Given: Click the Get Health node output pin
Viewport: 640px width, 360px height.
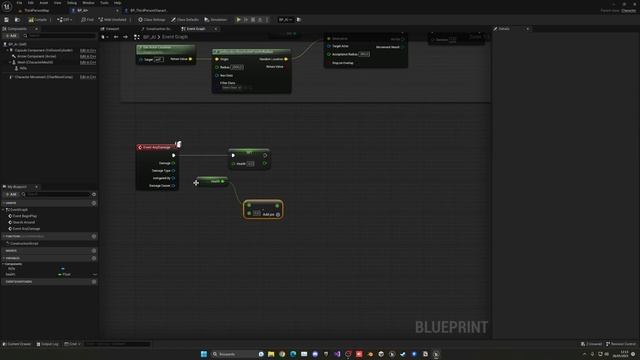Looking at the screenshot, I should click(222, 181).
